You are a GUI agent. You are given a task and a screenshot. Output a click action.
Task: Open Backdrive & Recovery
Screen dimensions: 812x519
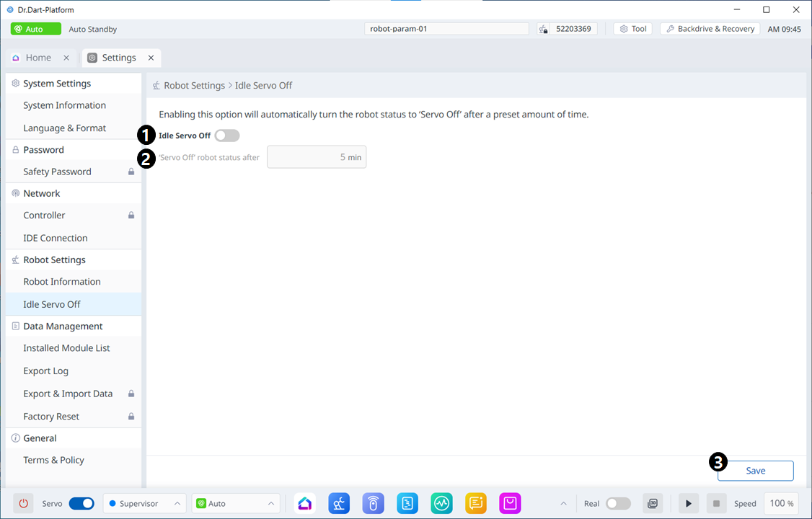click(710, 29)
